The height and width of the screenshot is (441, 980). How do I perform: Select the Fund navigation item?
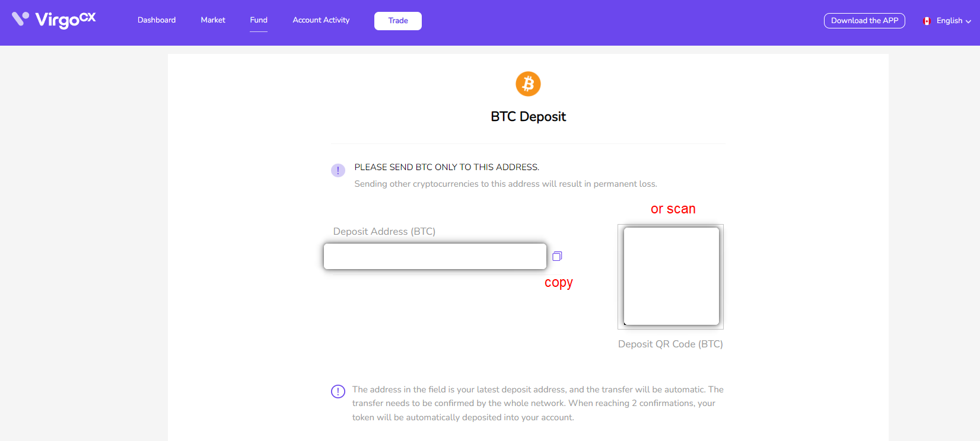[x=259, y=20]
